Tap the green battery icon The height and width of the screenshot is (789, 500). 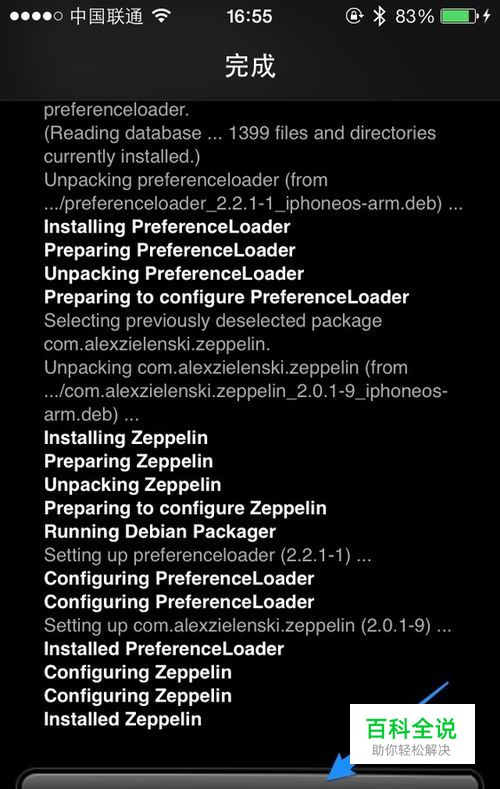pyautogui.click(x=460, y=16)
